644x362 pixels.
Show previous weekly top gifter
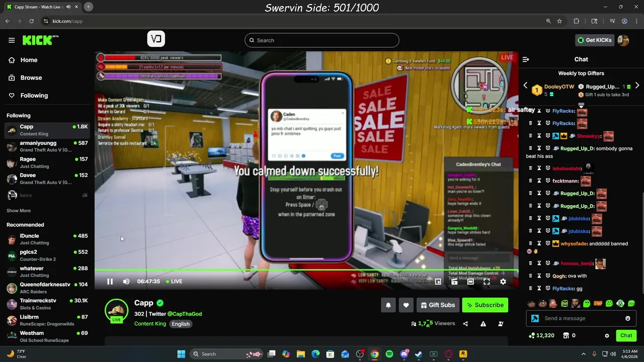click(526, 85)
